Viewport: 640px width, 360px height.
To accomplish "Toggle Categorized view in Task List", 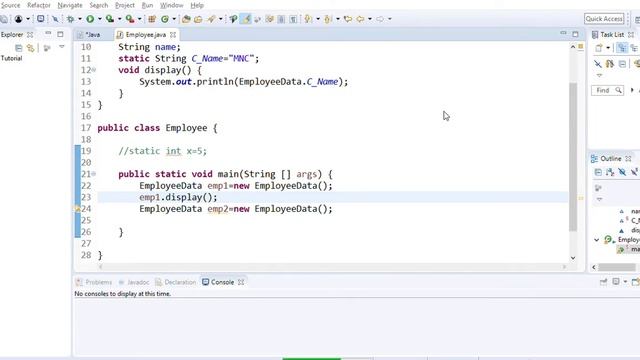I will [622, 48].
